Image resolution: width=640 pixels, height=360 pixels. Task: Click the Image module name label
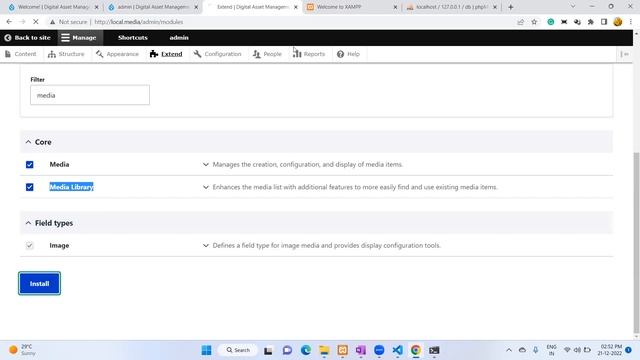tap(59, 245)
